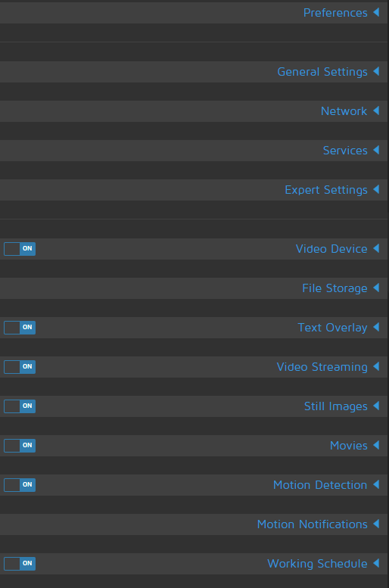389x588 pixels.
Task: Toggle the Still Images switch
Action: (20, 406)
